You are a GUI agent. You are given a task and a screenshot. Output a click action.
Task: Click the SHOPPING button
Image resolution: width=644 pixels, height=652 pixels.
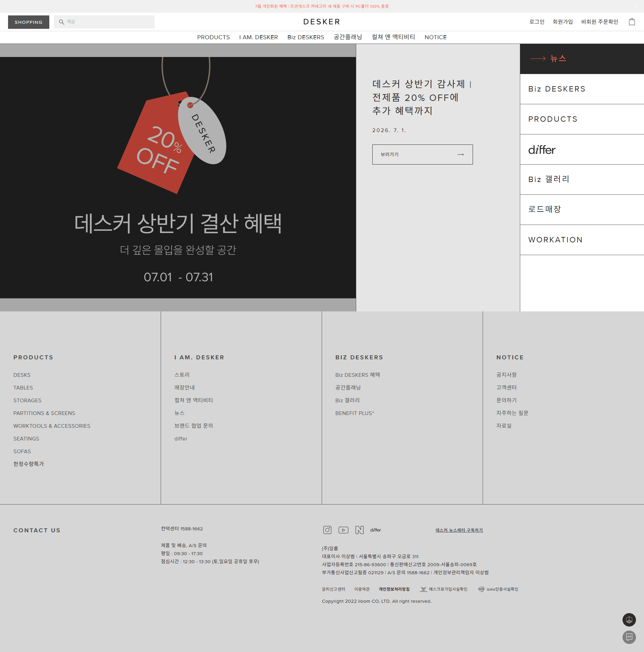coord(29,22)
